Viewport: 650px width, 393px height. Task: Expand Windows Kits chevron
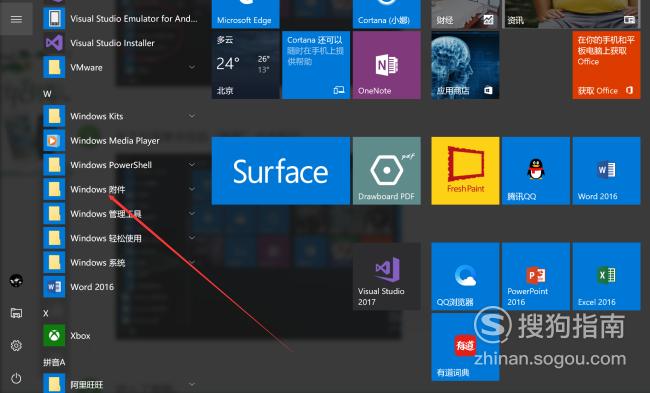click(x=192, y=116)
